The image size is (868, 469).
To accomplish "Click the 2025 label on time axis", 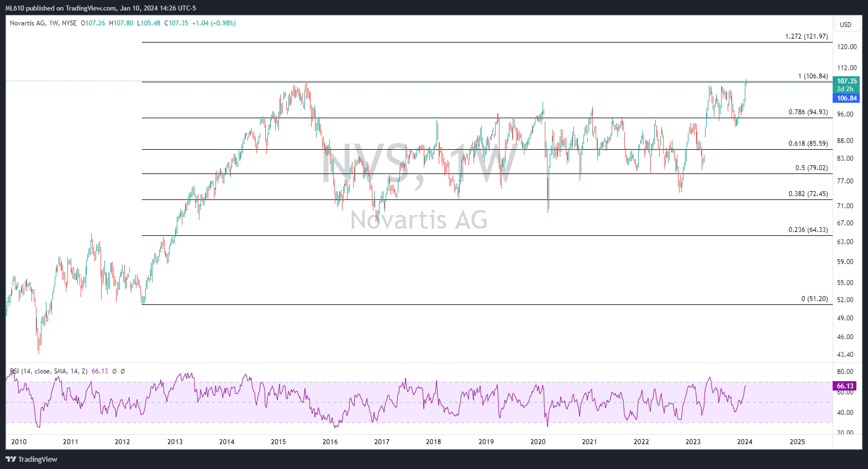I will [797, 442].
